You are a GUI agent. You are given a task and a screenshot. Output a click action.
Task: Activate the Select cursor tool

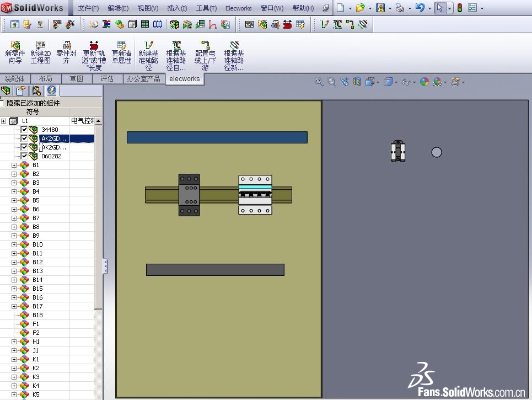click(440, 8)
